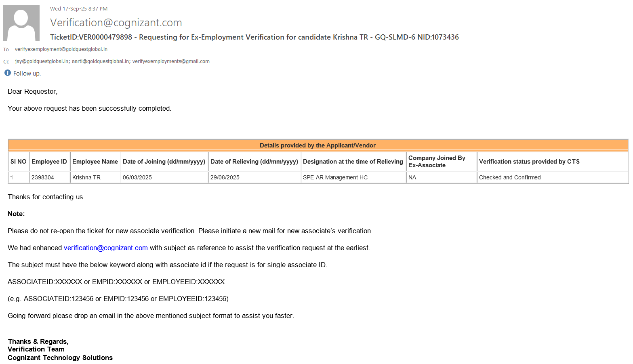Click Cc address jay@goldquestglobal.in
Screen dimensions: 633x364
click(x=42, y=61)
